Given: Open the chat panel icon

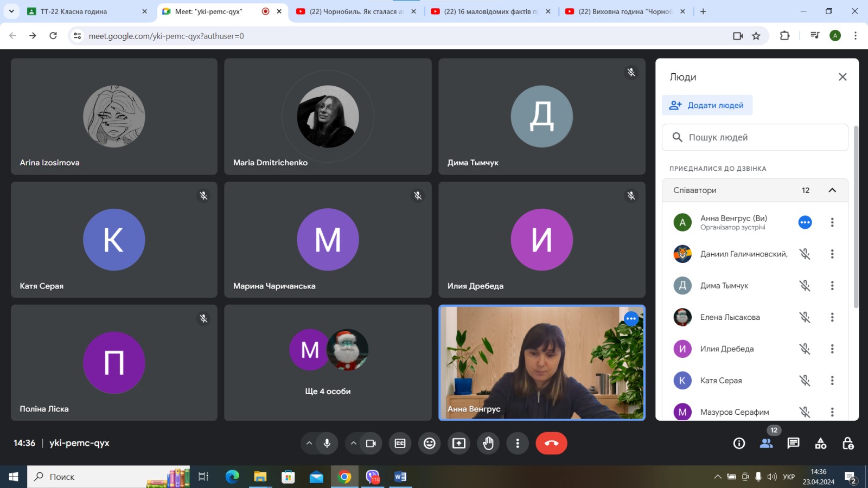Looking at the screenshot, I should (793, 444).
